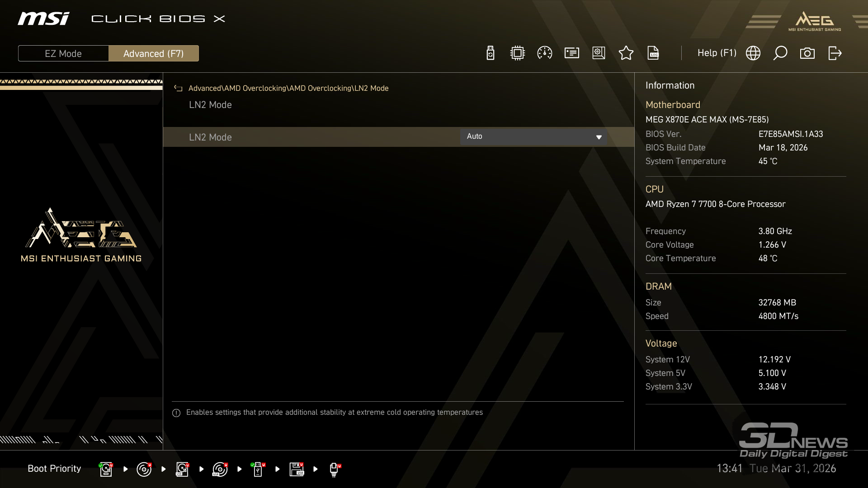Viewport: 868px width, 488px height.
Task: Open the M-Flash USB update icon
Action: 490,53
